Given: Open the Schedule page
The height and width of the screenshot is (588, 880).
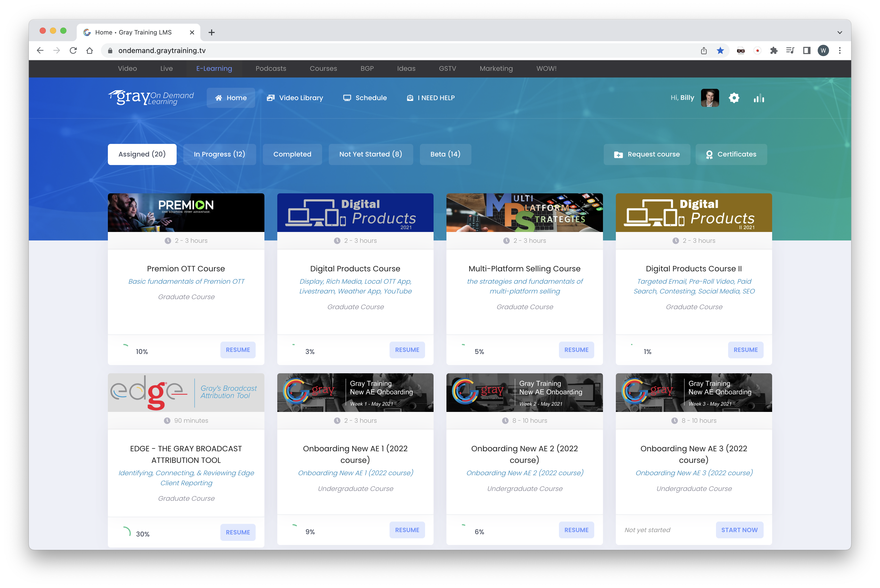Looking at the screenshot, I should pyautogui.click(x=365, y=98).
